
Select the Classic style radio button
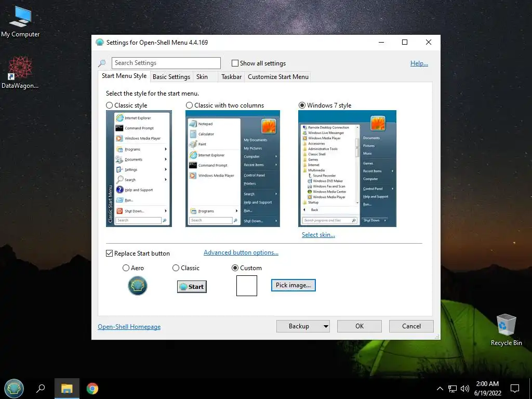109,105
